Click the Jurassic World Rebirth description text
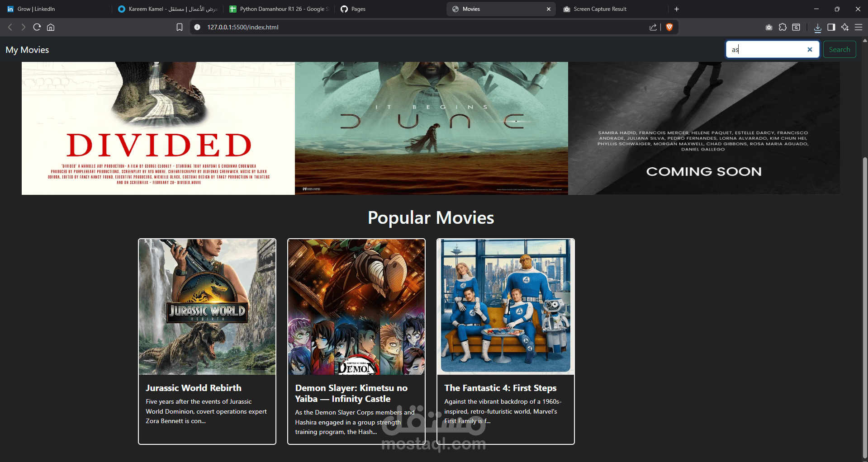 click(206, 411)
